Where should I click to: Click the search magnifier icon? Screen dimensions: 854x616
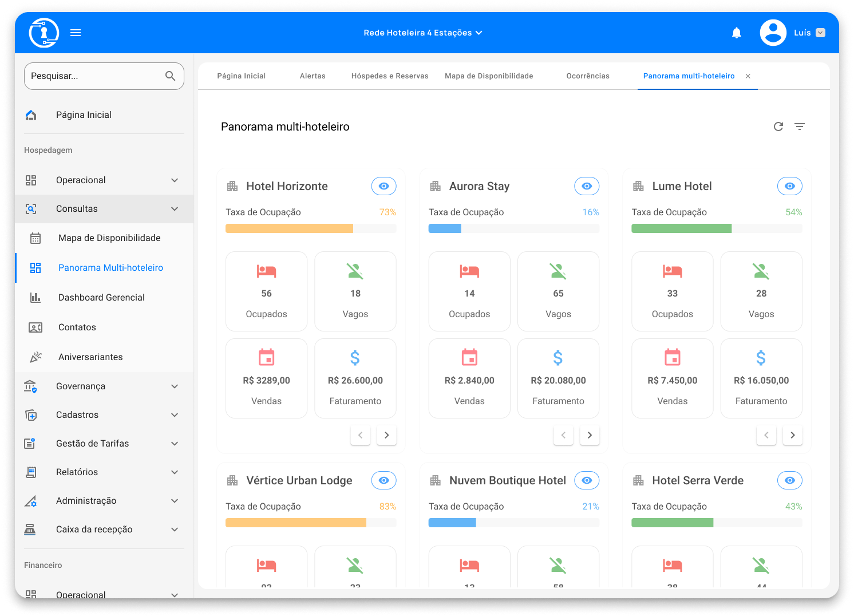click(170, 76)
